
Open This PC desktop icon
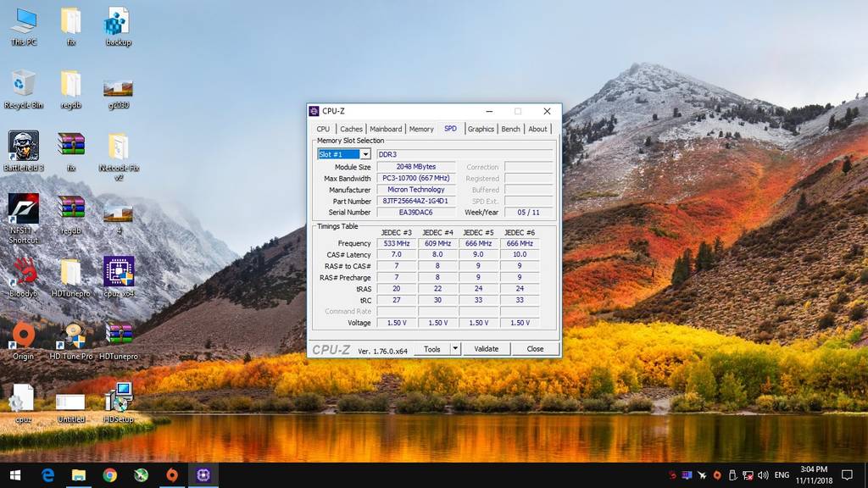click(24, 26)
